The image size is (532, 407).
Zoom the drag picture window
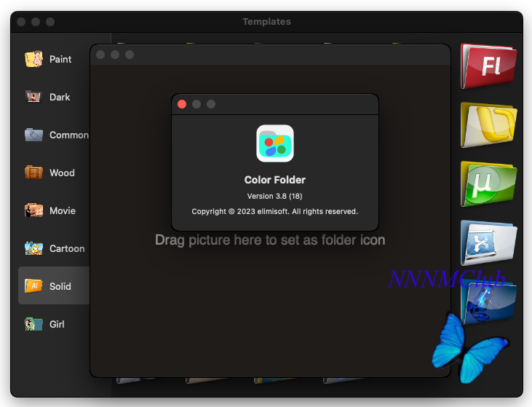point(130,55)
